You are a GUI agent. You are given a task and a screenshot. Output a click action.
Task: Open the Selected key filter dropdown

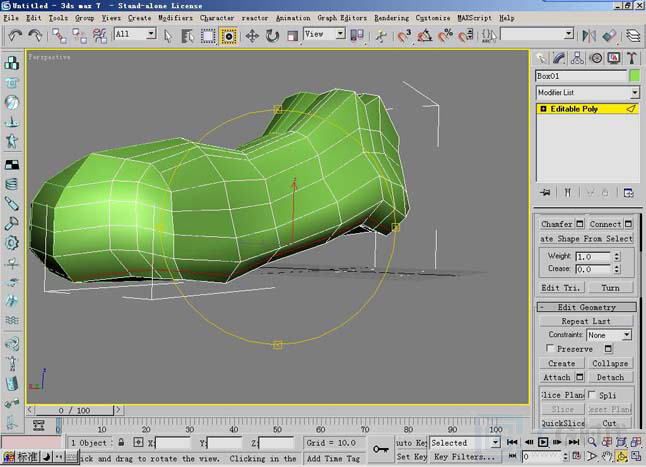pyautogui.click(x=465, y=443)
